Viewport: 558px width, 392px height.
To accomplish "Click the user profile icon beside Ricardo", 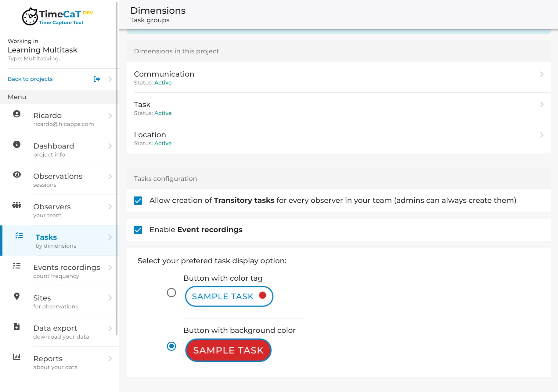I will pos(17,114).
